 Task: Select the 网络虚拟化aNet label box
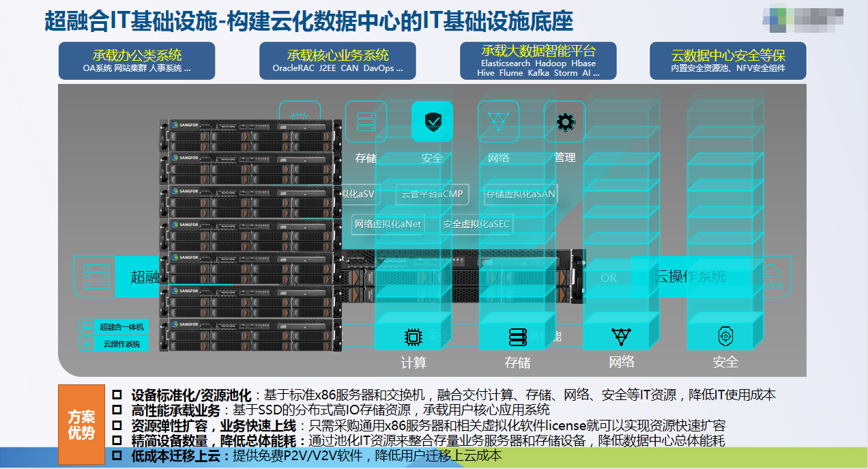(x=388, y=224)
